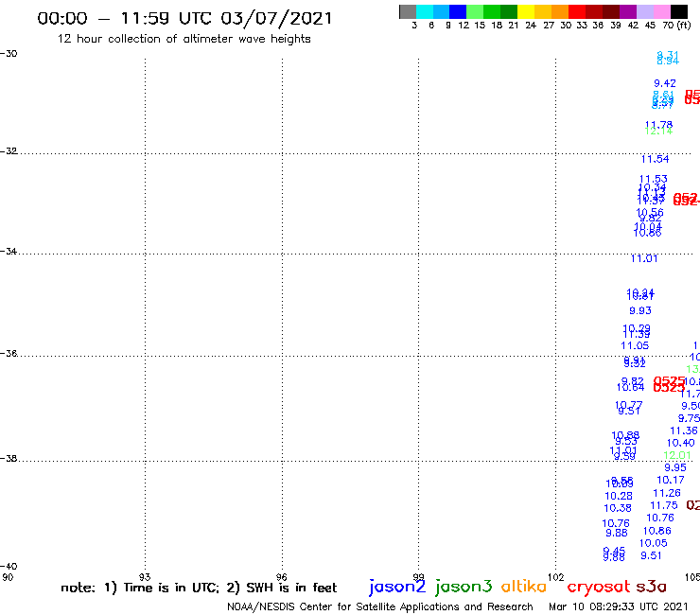
Task: Click the wave height value 10.17
Action: coord(670,480)
